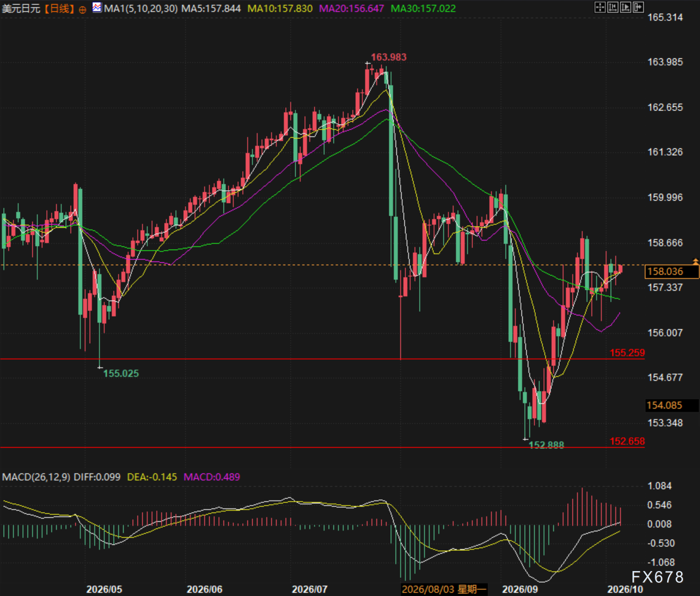Screen dimensions: 700x596
Task: Click the 2026/07 date label
Action: click(310, 589)
